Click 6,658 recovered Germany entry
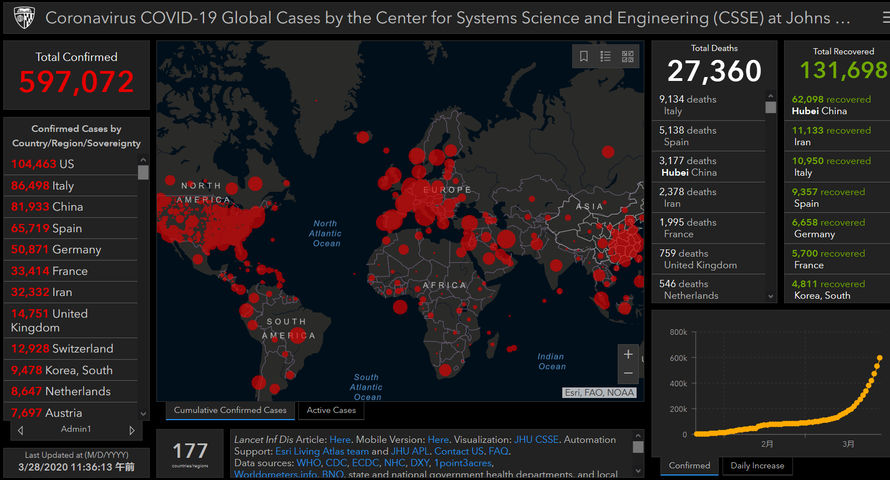890x480 pixels. 837,228
